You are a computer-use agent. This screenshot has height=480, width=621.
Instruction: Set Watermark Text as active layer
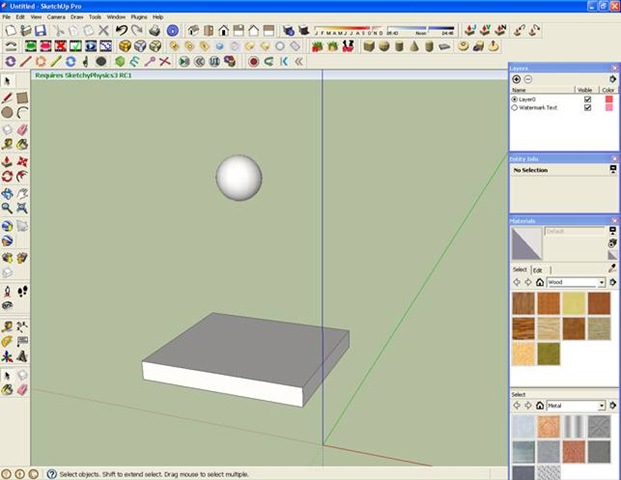click(515, 107)
